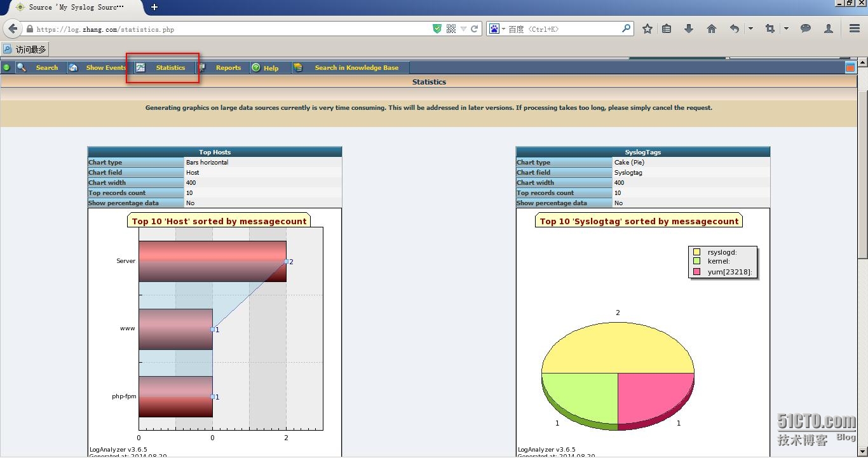Image resolution: width=868 pixels, height=458 pixels.
Task: Click the green kernel legend swatch
Action: point(696,261)
